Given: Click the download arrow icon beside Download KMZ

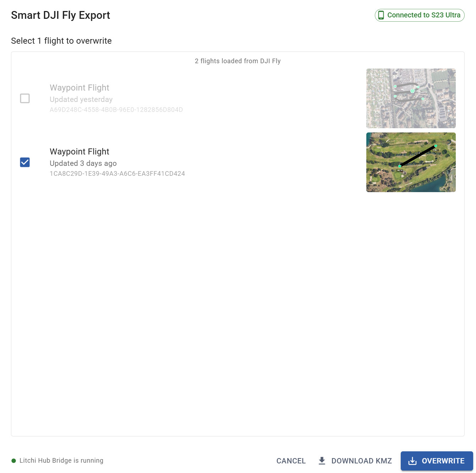Looking at the screenshot, I should tap(322, 461).
